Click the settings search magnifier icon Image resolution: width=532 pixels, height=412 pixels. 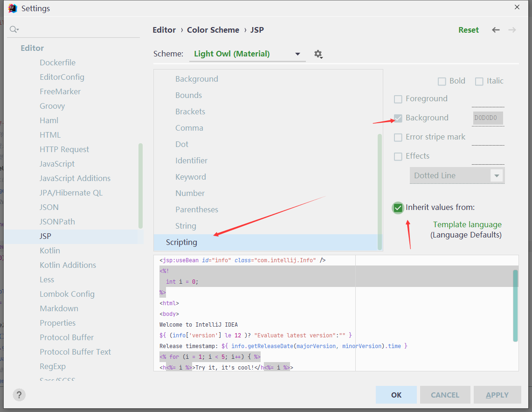pos(14,29)
